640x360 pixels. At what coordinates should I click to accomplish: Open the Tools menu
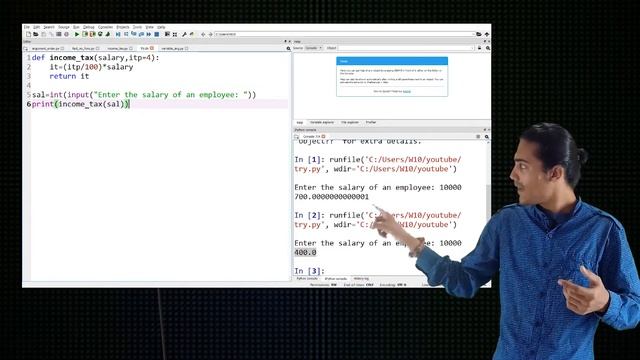pos(137,27)
